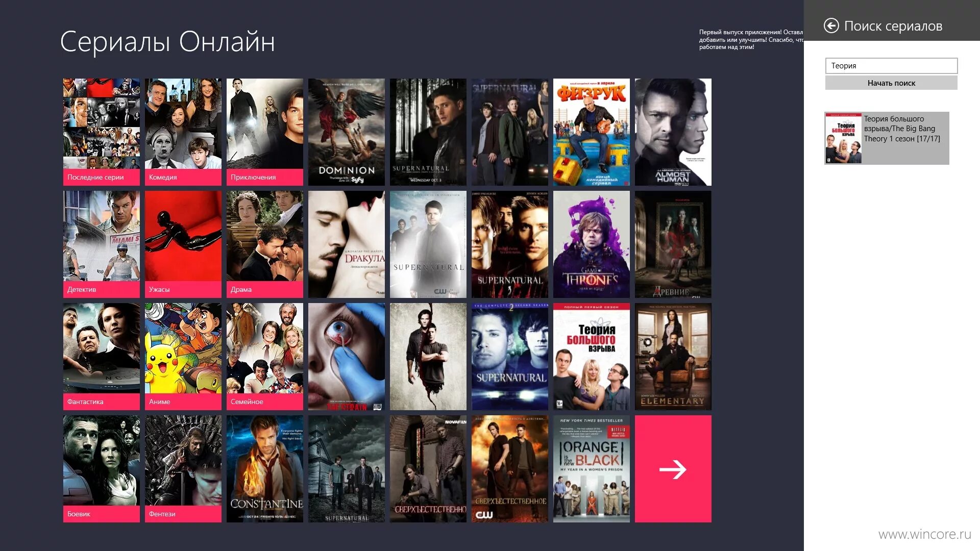Click the Боевик genre icon
The width and height of the screenshot is (980, 551).
click(x=101, y=469)
